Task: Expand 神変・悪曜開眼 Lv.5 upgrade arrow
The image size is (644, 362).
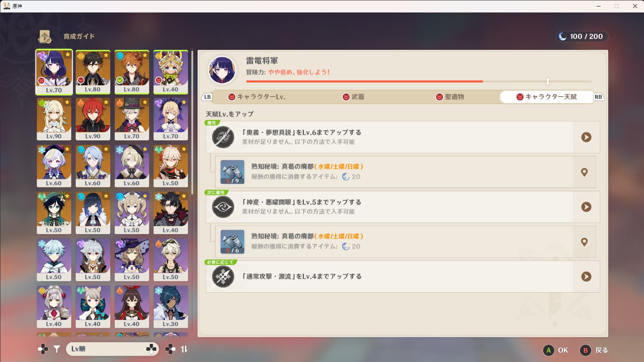Action: point(586,207)
